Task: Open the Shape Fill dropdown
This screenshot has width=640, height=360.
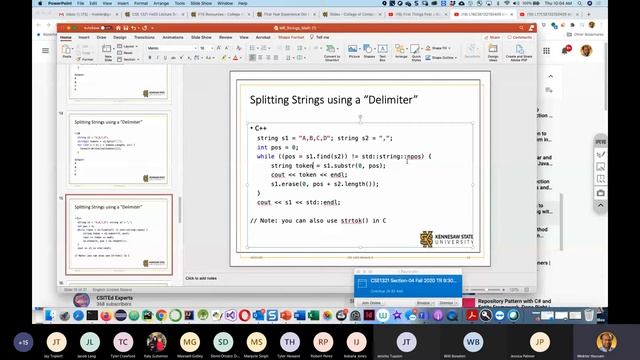Action: (x=439, y=48)
